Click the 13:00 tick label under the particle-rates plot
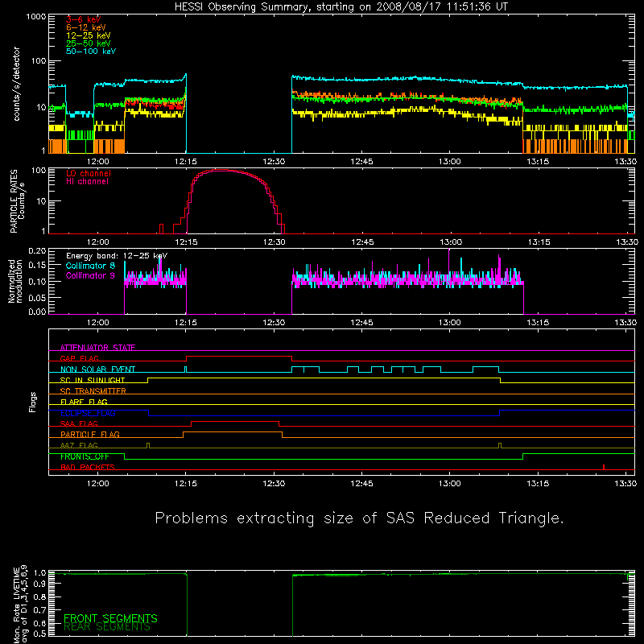The image size is (644, 644). pyautogui.click(x=451, y=242)
